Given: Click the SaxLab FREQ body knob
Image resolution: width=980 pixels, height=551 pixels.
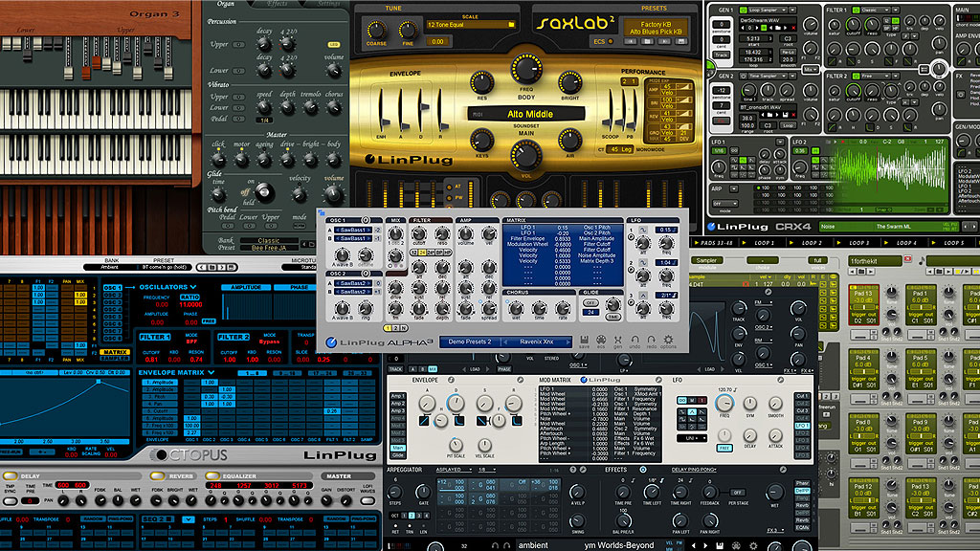Looking at the screenshot, I should pos(526,69).
